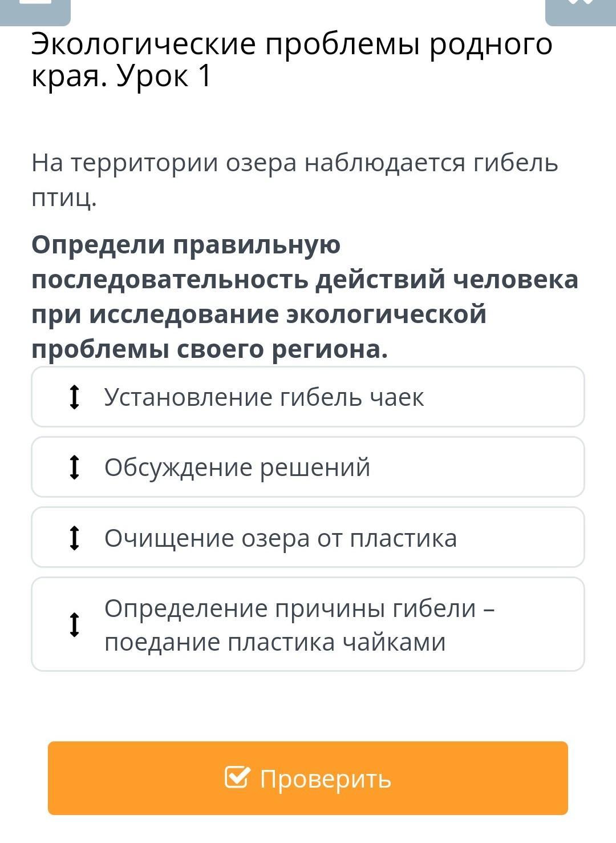Click the text 'На территории озера наблюдается гибель птиц'
This screenshot has width=616, height=843.
click(294, 163)
